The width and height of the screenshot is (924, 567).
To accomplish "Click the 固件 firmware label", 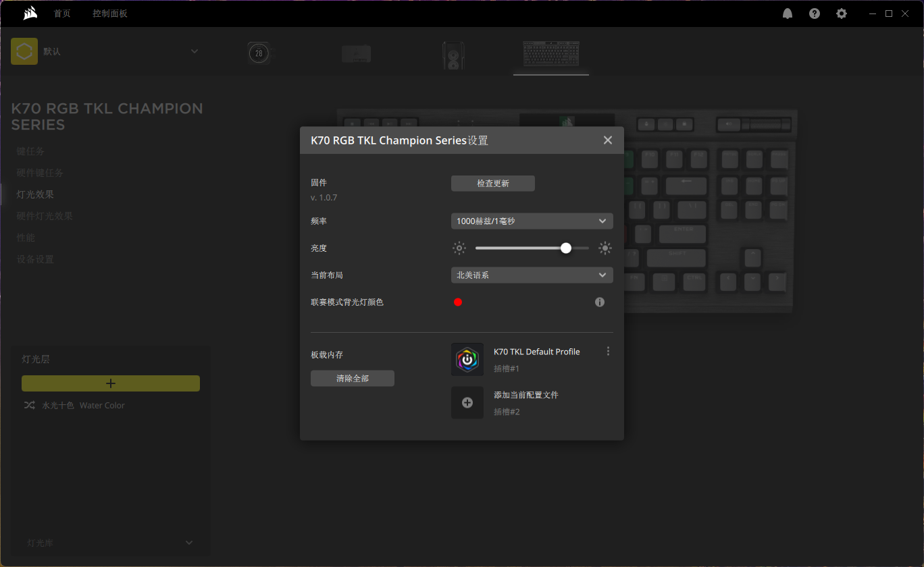I will 319,183.
